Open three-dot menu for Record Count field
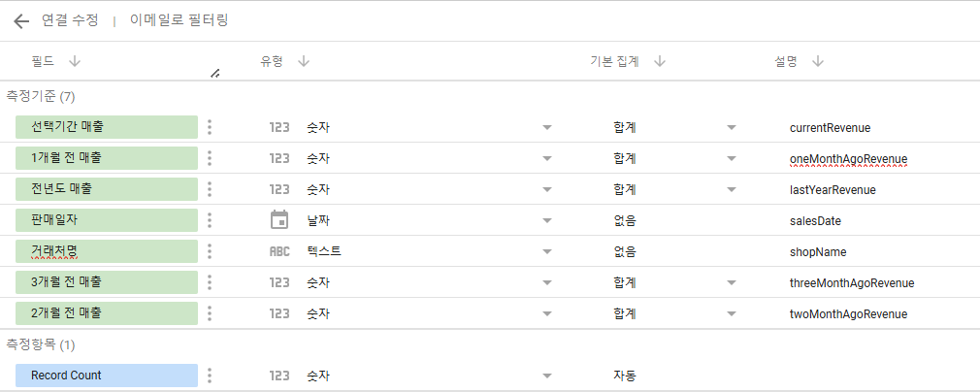 (210, 376)
